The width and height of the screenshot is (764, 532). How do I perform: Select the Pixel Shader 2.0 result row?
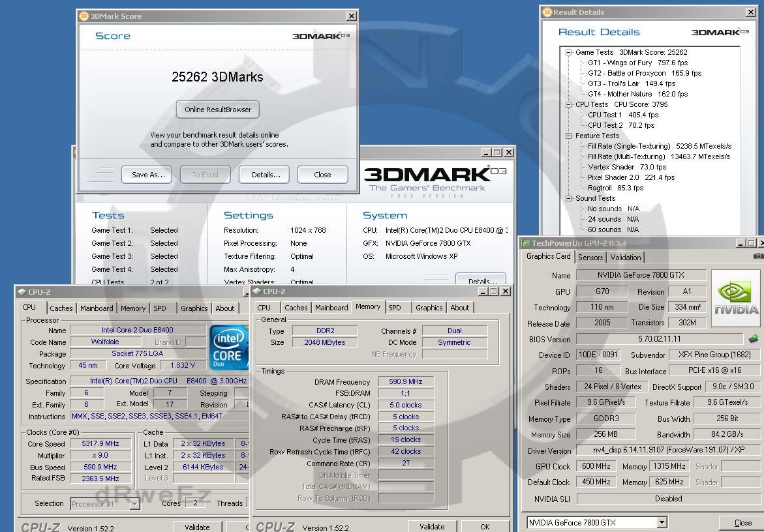(x=631, y=177)
